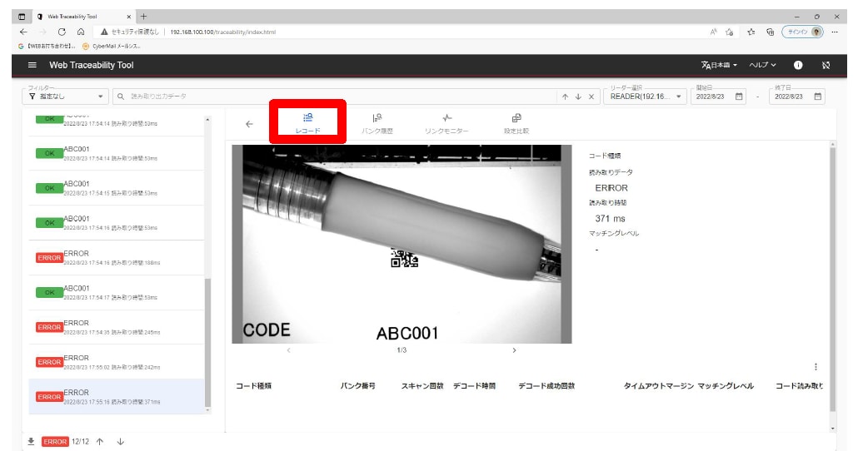868x451 pixels.
Task: Show the previous image with left chevron
Action: coord(288,350)
